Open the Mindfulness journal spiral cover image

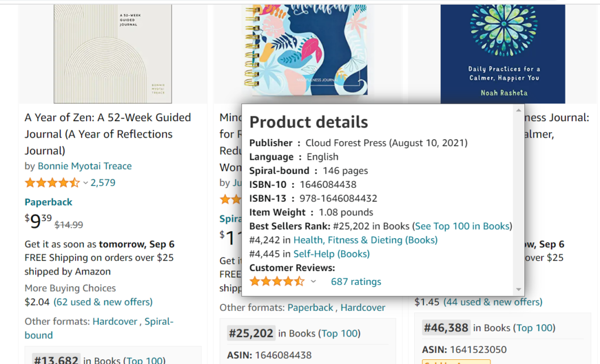305,50
